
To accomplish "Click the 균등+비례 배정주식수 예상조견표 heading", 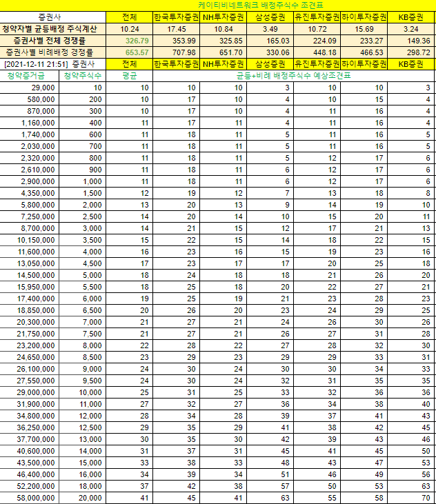I will 294,76.
